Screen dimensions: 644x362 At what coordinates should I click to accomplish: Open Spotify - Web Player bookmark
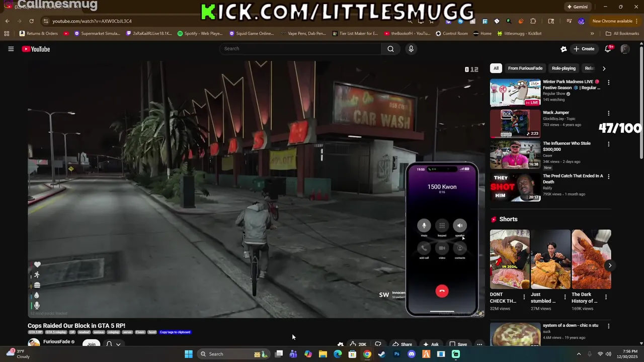click(200, 34)
